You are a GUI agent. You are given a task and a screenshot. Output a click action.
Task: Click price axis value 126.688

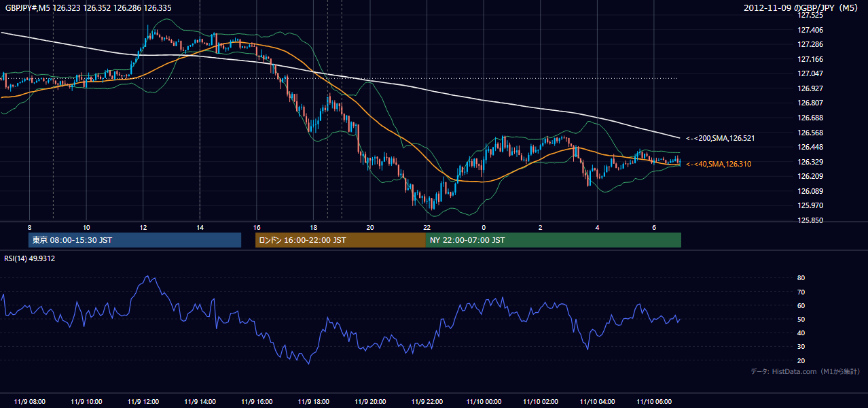pos(810,118)
